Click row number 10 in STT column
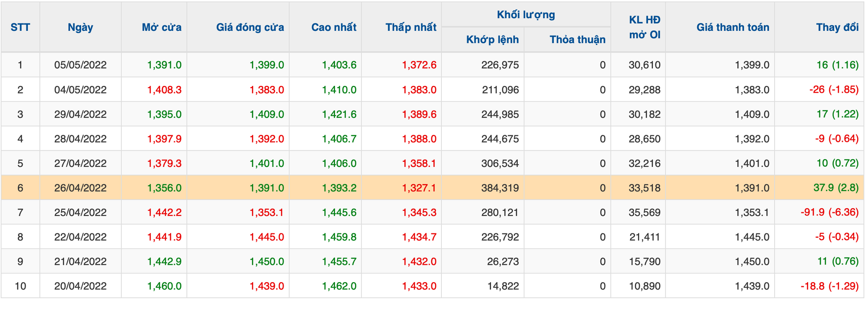The width and height of the screenshot is (868, 313). 20,286
